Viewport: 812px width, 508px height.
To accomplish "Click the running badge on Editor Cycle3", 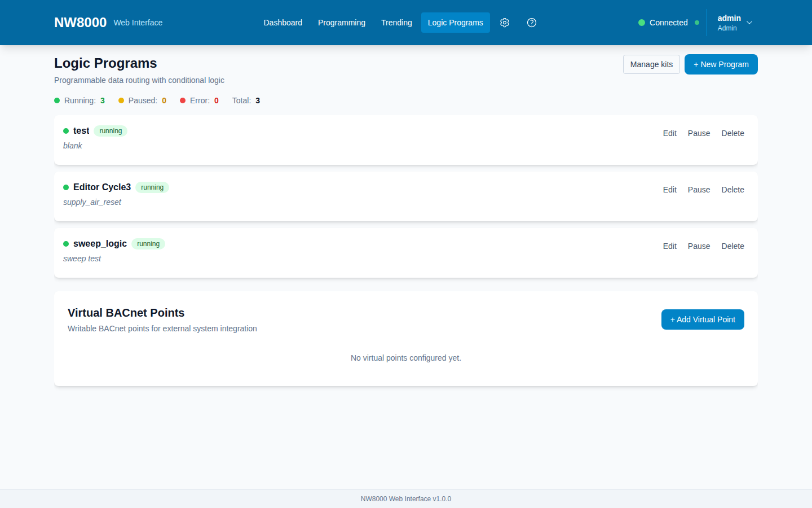I will [x=152, y=187].
